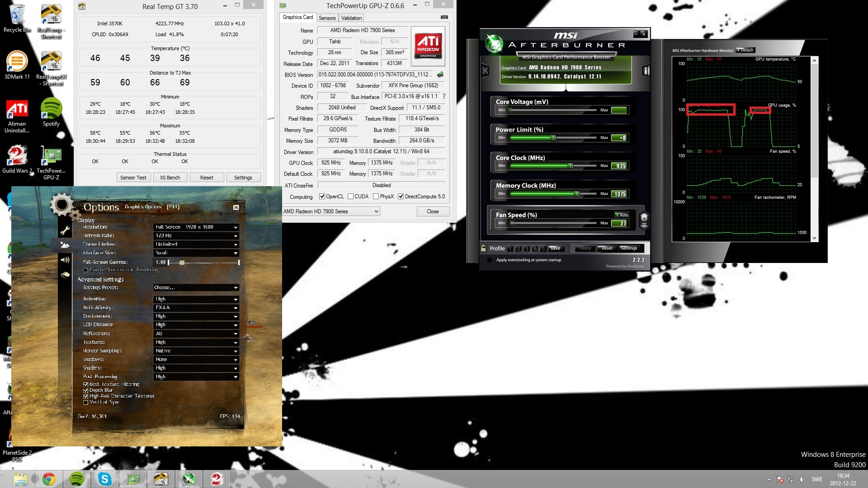Adjust the Memory Clock slider handle
The width and height of the screenshot is (868, 488).
(576, 194)
